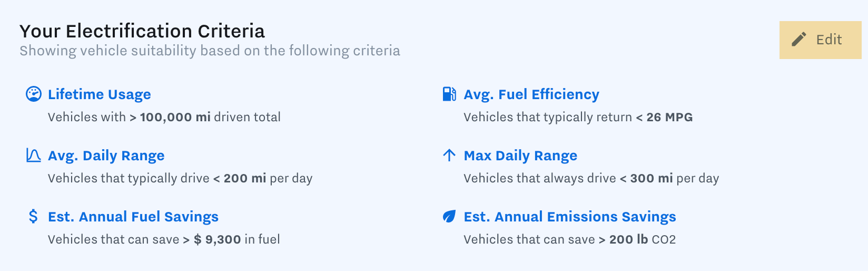Click the leaf emissions savings icon
Image resolution: width=868 pixels, height=271 pixels.
(x=449, y=216)
